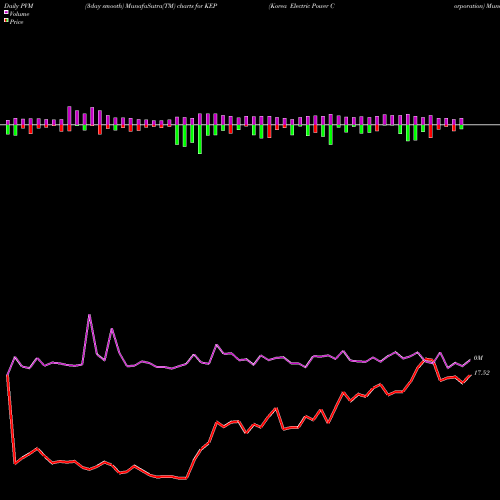Screen dimensions: 500x500
Task: Select the Price legend label
Action: tap(16, 22)
